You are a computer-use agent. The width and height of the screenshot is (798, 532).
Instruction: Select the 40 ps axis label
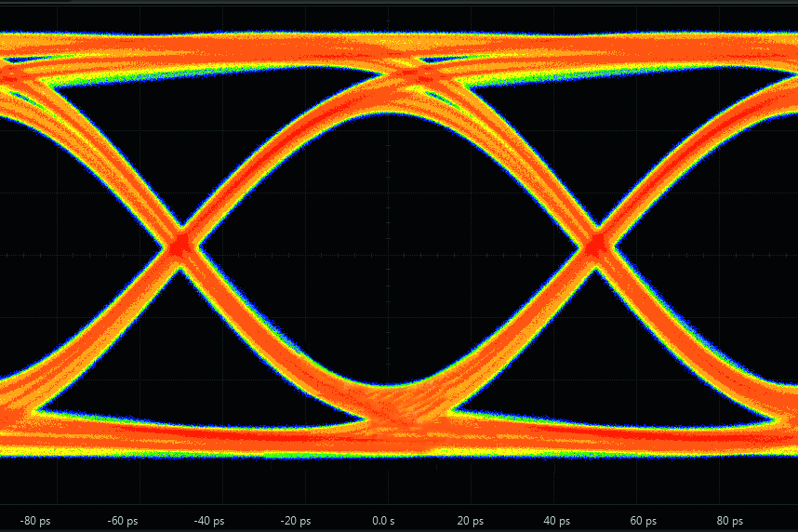[557, 521]
